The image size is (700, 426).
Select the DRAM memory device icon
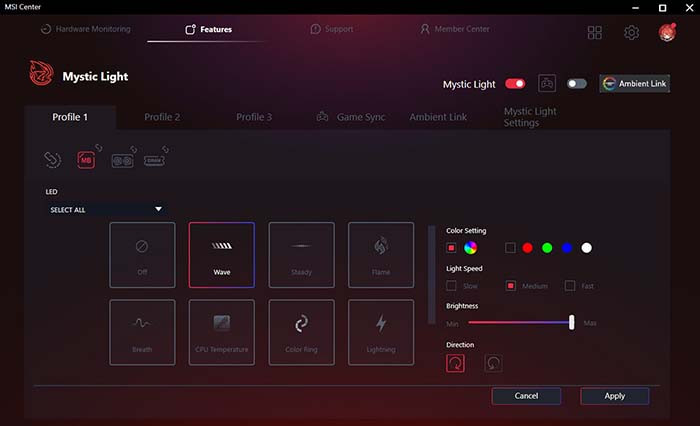click(x=154, y=159)
